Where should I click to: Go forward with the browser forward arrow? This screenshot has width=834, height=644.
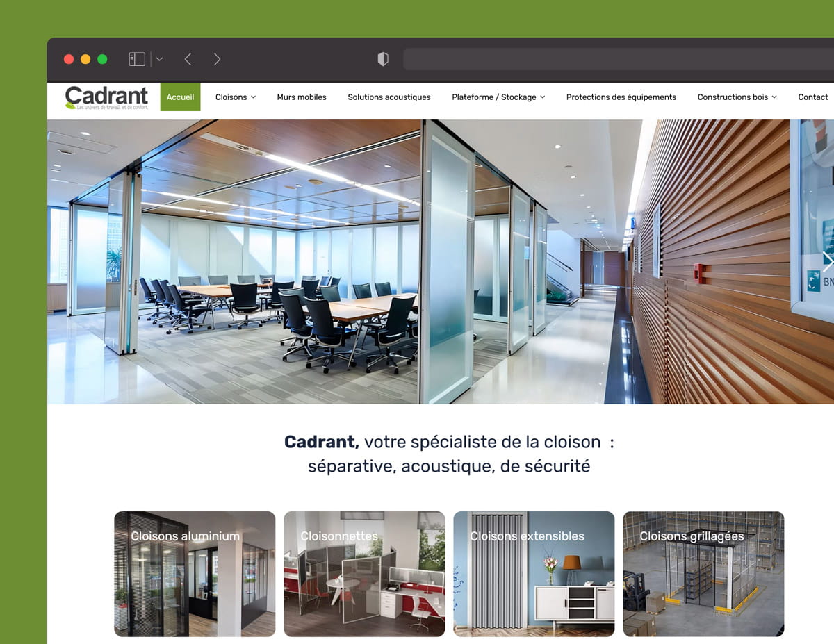click(217, 59)
